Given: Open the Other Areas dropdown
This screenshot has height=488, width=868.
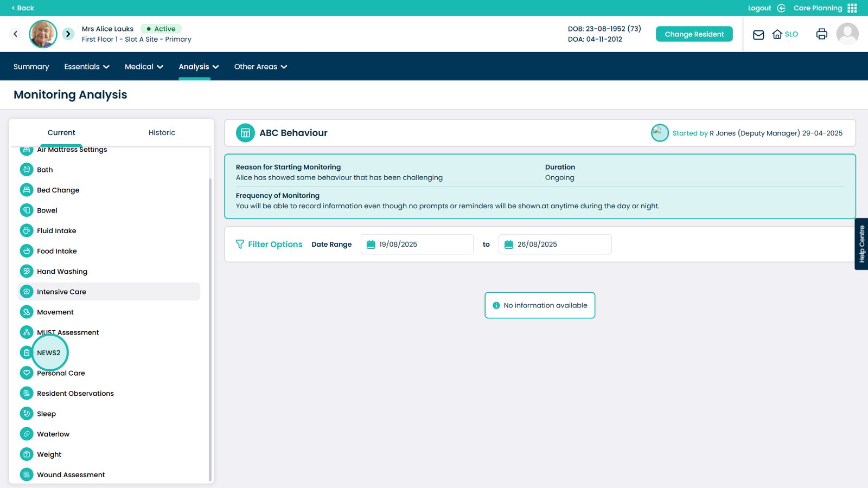Looking at the screenshot, I should pyautogui.click(x=260, y=67).
